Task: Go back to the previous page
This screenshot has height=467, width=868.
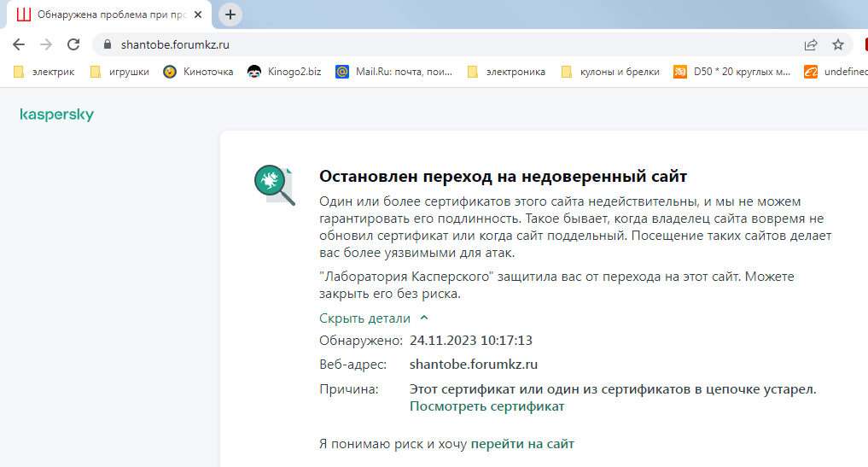Action: [x=19, y=44]
